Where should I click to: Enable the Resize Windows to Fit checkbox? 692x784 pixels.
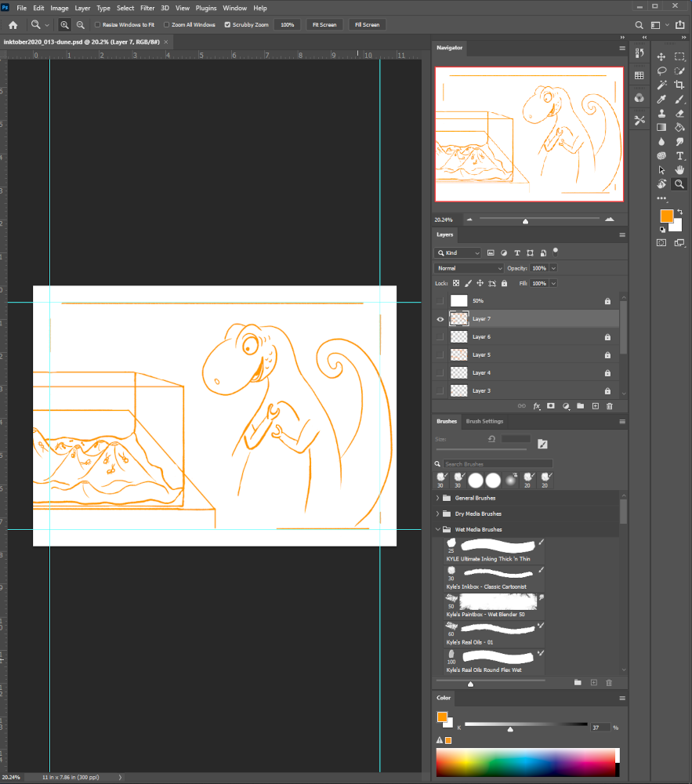(x=97, y=25)
